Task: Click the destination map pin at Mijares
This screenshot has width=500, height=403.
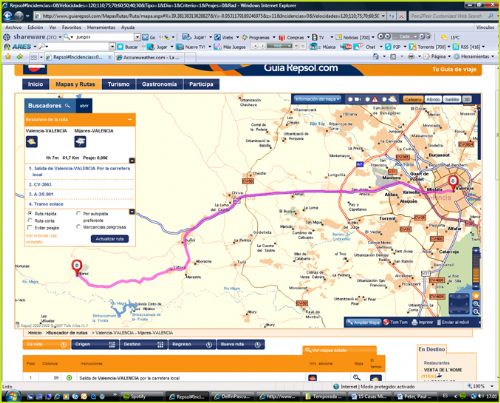Action: [x=77, y=268]
